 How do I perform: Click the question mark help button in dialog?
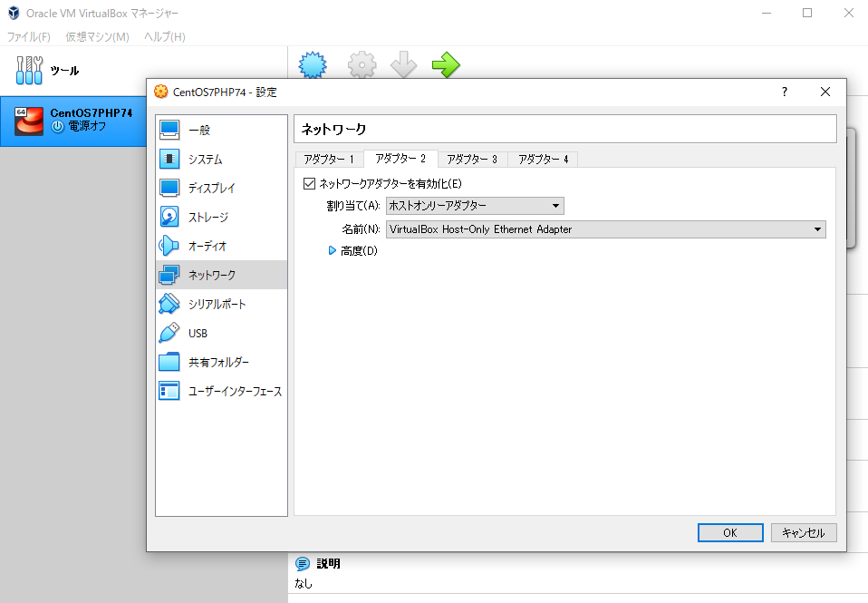[785, 92]
